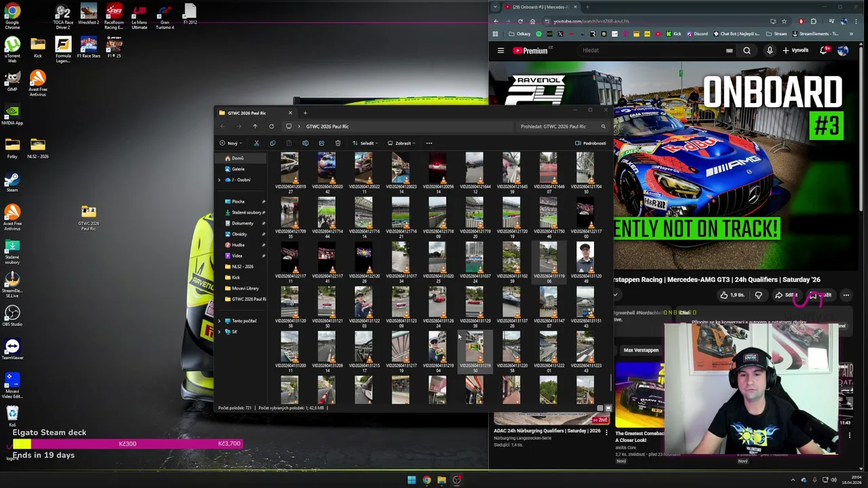
Task: Select the GIMP desktop icon
Action: (x=12, y=79)
